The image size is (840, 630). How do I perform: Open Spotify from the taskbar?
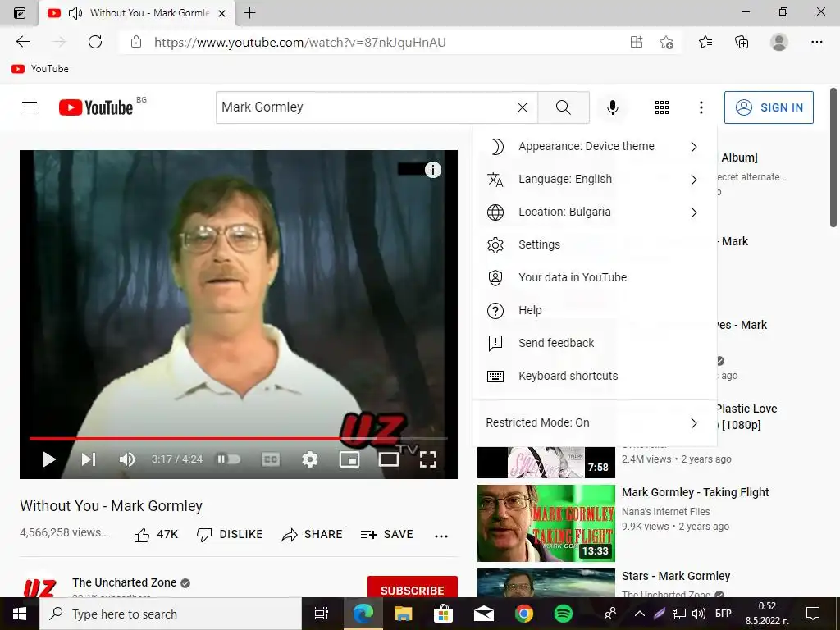(x=563, y=614)
